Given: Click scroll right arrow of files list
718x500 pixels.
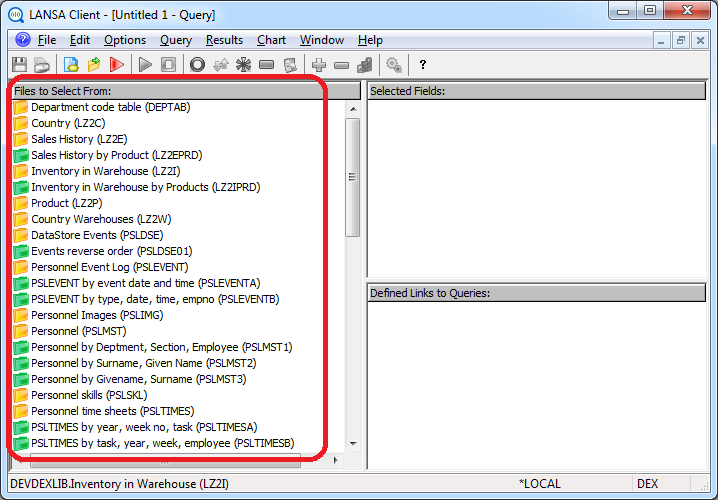Looking at the screenshot, I should 336,460.
